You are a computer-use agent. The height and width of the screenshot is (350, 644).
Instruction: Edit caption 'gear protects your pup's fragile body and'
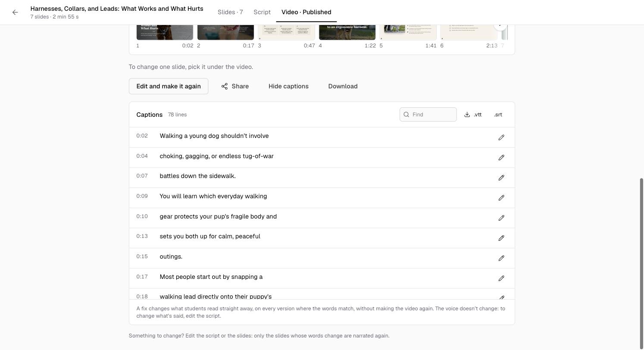pyautogui.click(x=501, y=218)
